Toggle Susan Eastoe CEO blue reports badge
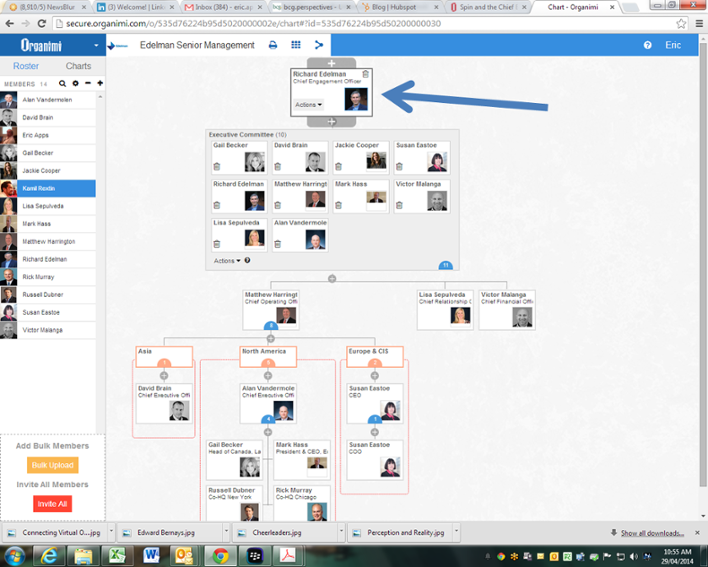Screen dimensions: 708x567 pyautogui.click(x=374, y=419)
